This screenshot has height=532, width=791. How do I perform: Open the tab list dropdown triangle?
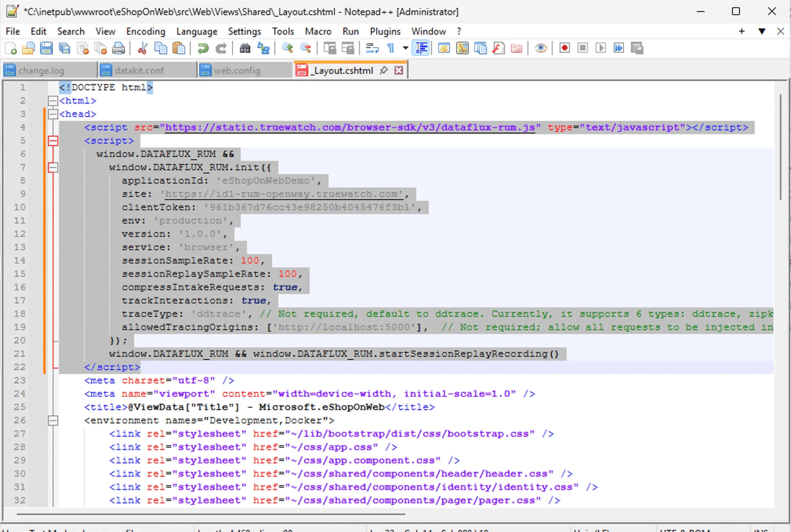[762, 31]
